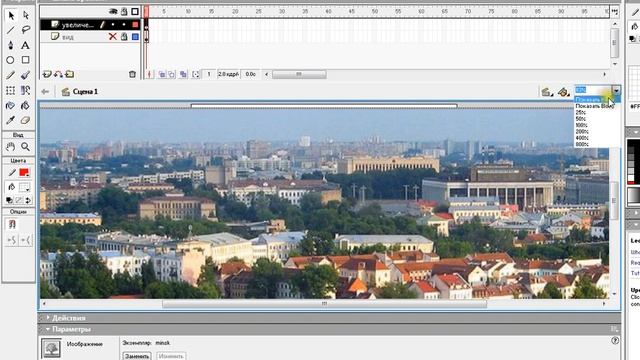Select the вид layer row
The height and width of the screenshot is (360, 640).
point(90,37)
